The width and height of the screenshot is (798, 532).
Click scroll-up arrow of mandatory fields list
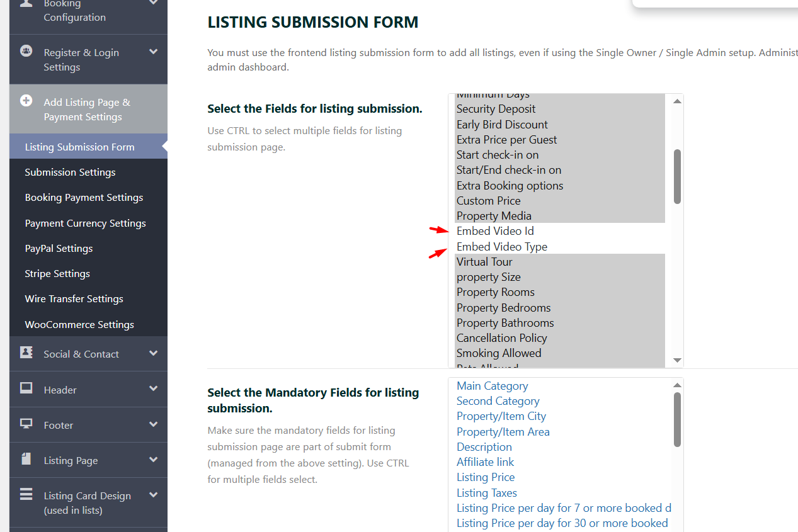(677, 385)
